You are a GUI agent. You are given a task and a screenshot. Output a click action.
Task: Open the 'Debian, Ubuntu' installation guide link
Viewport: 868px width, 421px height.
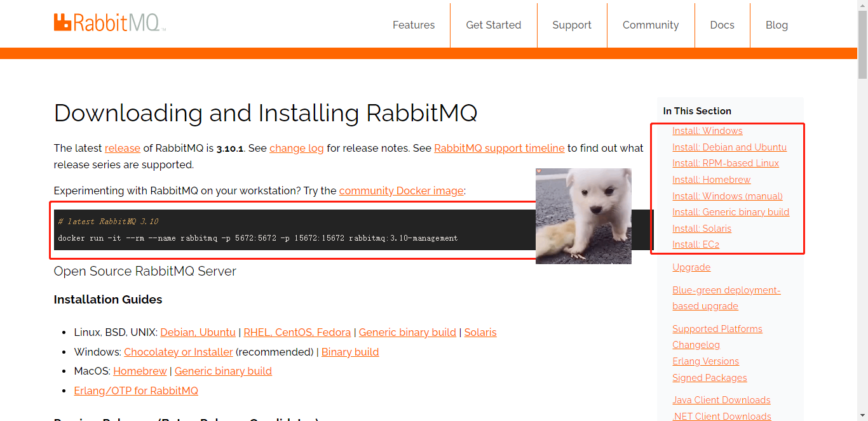(198, 332)
